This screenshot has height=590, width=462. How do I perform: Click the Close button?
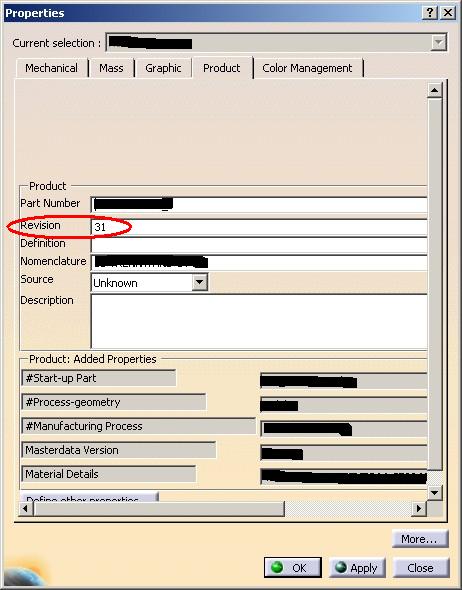[421, 567]
